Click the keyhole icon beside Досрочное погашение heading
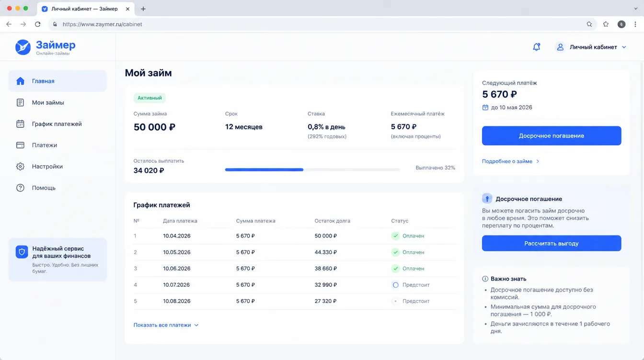644x360 pixels. click(487, 199)
